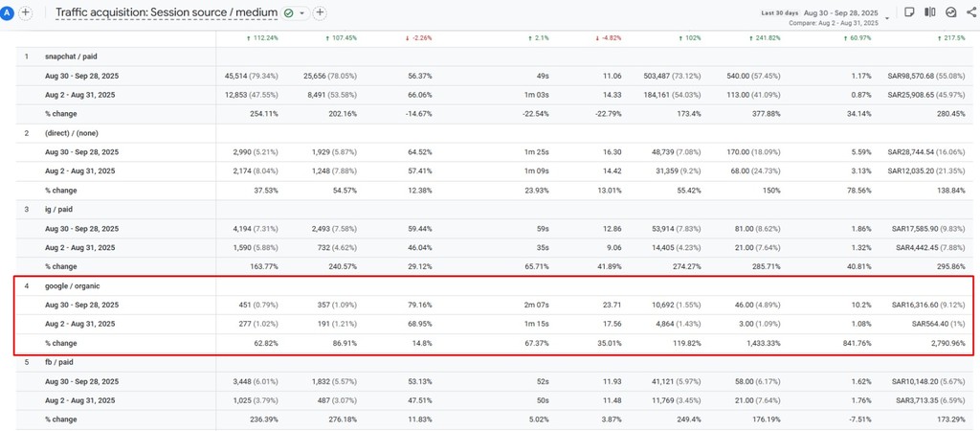This screenshot has height=431, width=980.
Task: Open the annotations note icon
Action: tap(907, 12)
